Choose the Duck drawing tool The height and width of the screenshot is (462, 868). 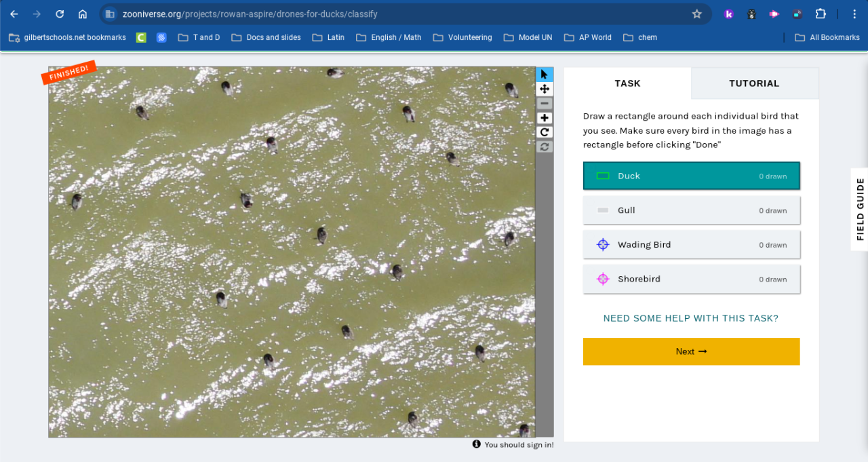[692, 176]
